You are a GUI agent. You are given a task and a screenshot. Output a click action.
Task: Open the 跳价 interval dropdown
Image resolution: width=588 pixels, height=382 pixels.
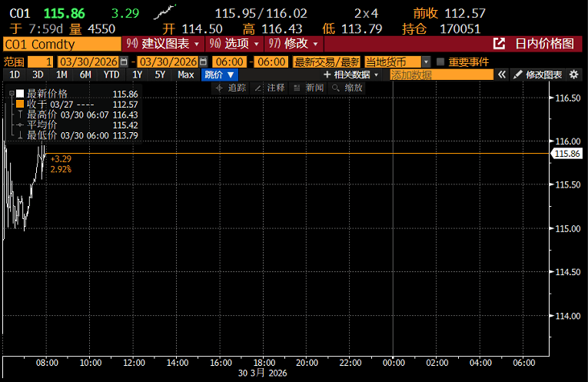pos(219,75)
